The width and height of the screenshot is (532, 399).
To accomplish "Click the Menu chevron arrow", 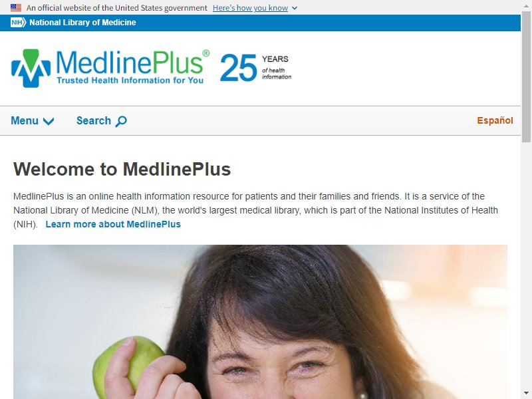I will pyautogui.click(x=49, y=122).
